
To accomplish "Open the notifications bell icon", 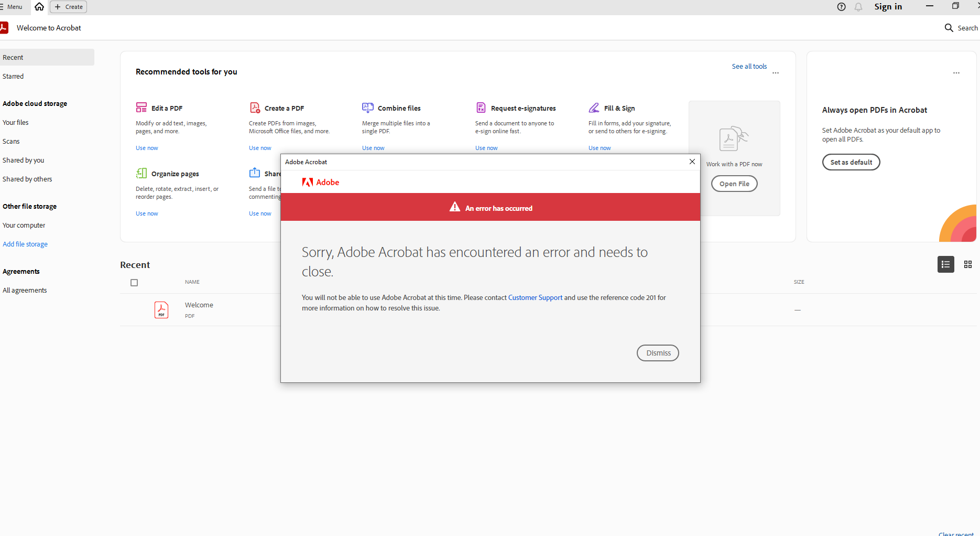I will [858, 7].
